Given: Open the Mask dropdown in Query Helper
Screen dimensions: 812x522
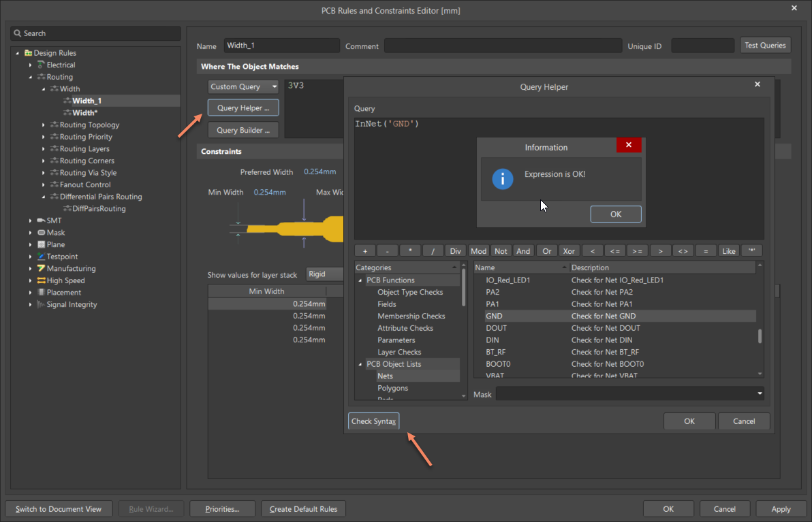Looking at the screenshot, I should (x=759, y=394).
